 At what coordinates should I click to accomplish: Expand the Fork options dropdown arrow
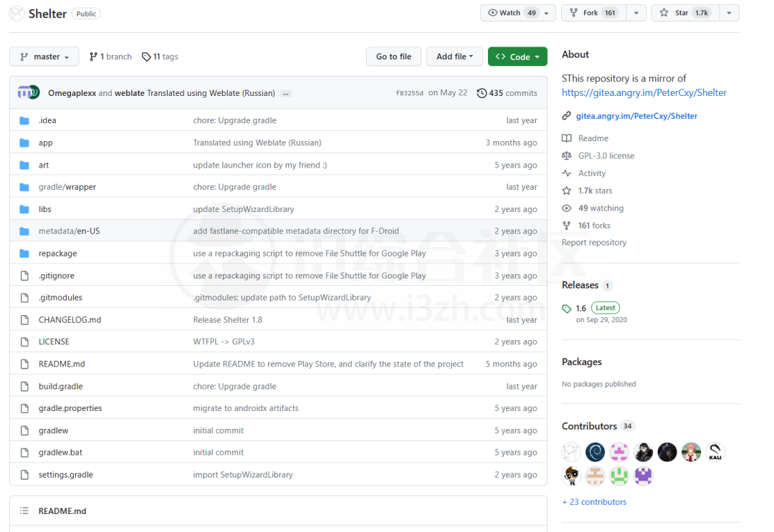point(636,13)
